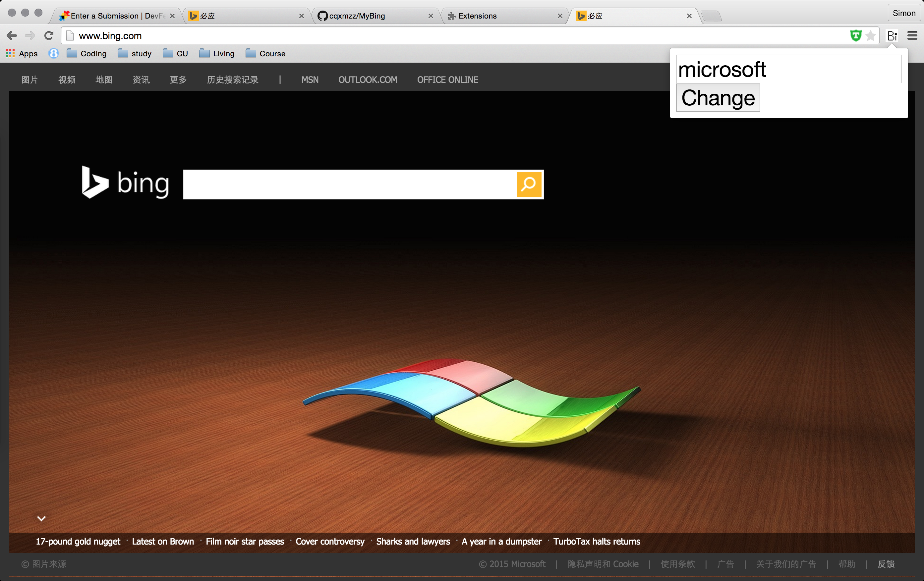Open the Apps shortcut in the bookmarks bar
This screenshot has height=581, width=924.
22,54
